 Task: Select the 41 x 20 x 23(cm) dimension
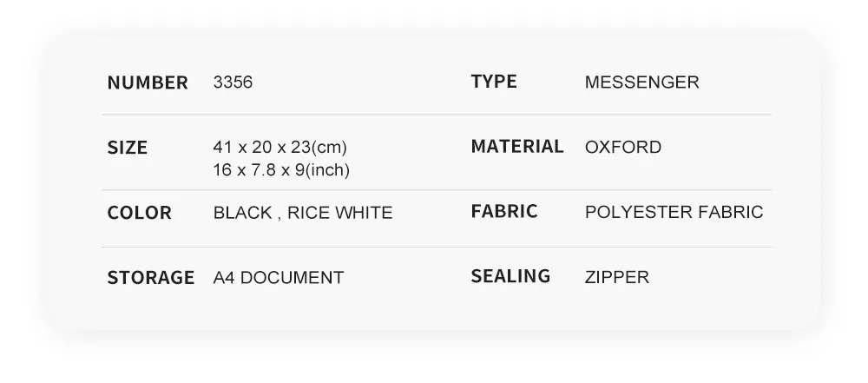[x=279, y=147]
